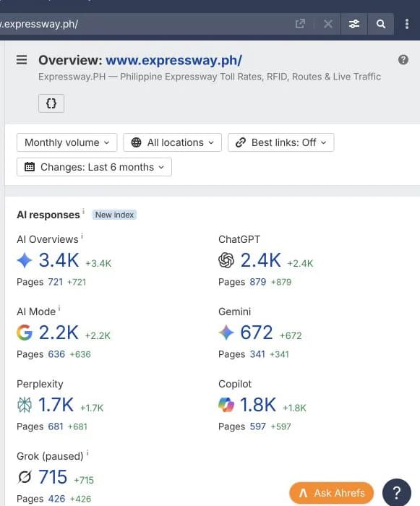The height and width of the screenshot is (506, 420).
Task: Open the Copilot 1.8K value
Action: click(x=258, y=405)
